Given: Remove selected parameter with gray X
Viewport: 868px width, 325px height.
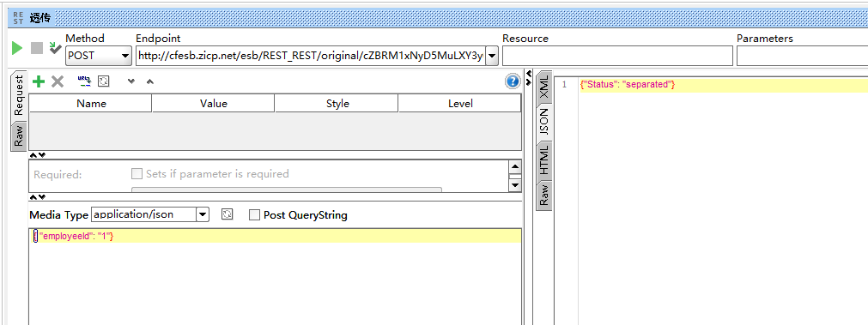Looking at the screenshot, I should [x=57, y=81].
